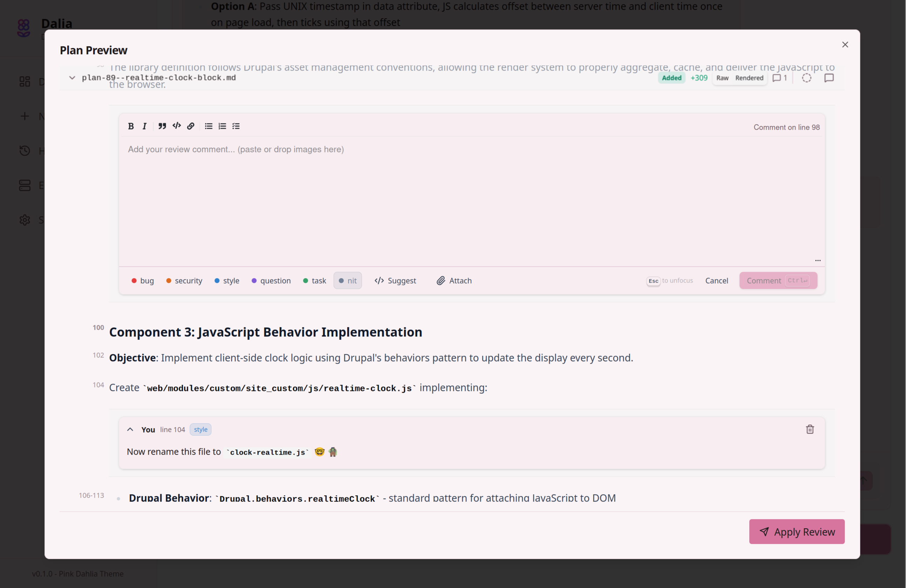Viewport: 906px width, 588px height.
Task: Toggle the nit label off
Action: 347,281
